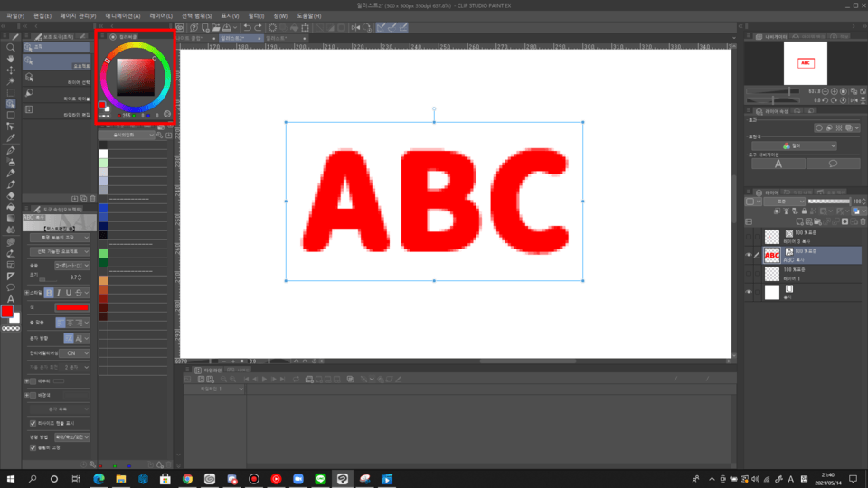Apply Underline text style

69,293
